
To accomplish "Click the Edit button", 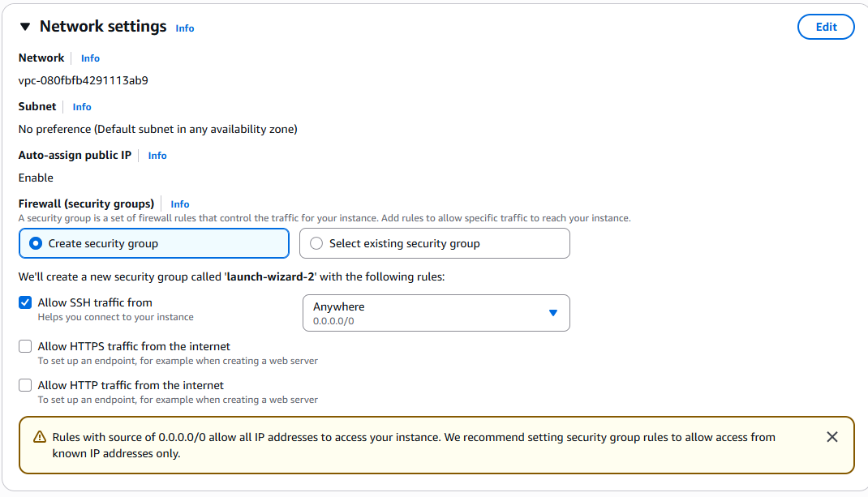I will click(x=826, y=27).
